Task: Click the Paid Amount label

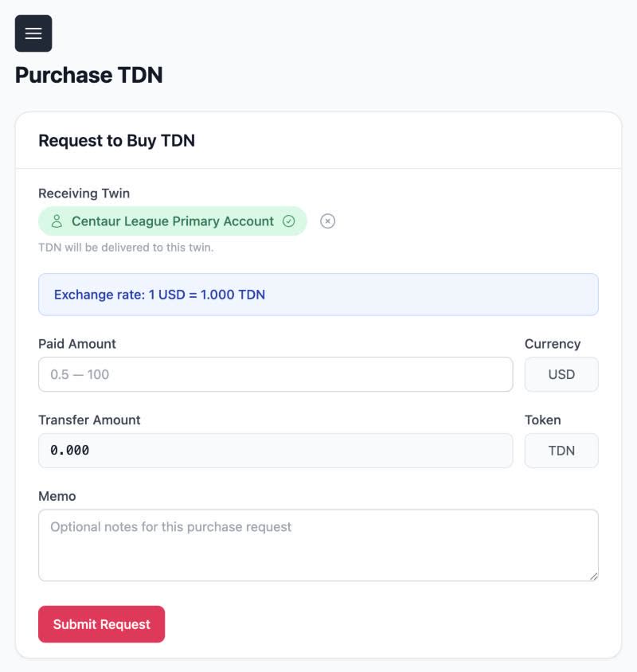Action: pos(77,344)
